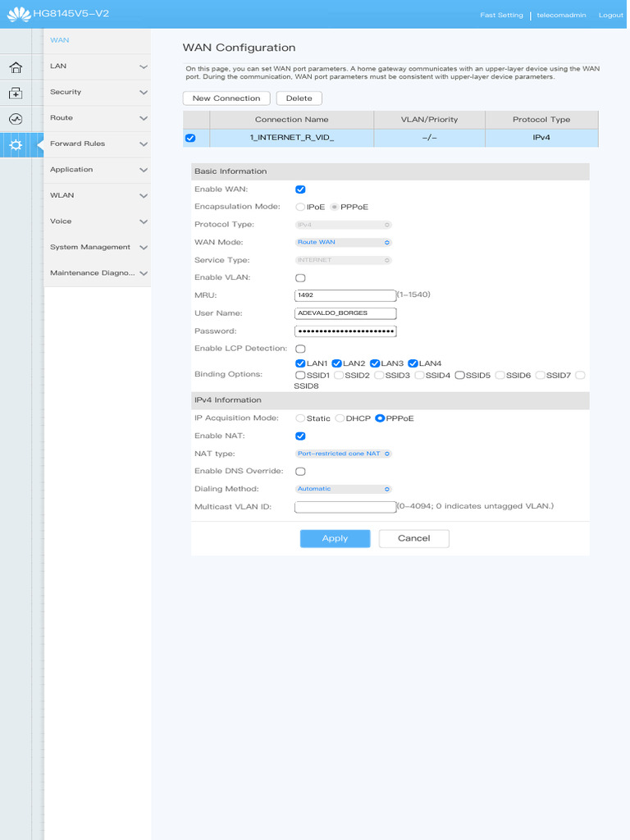
Task: Open the pulse monitor status icon
Action: click(x=16, y=119)
